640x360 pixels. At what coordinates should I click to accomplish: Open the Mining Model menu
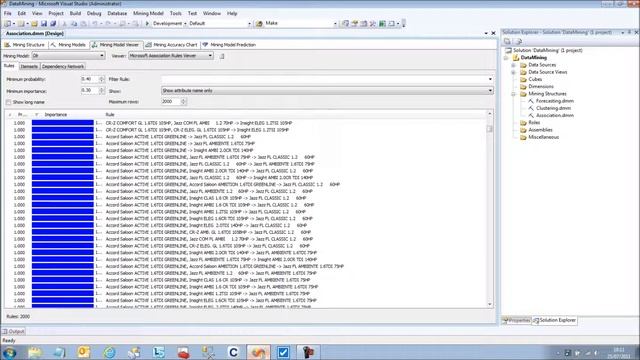148,13
